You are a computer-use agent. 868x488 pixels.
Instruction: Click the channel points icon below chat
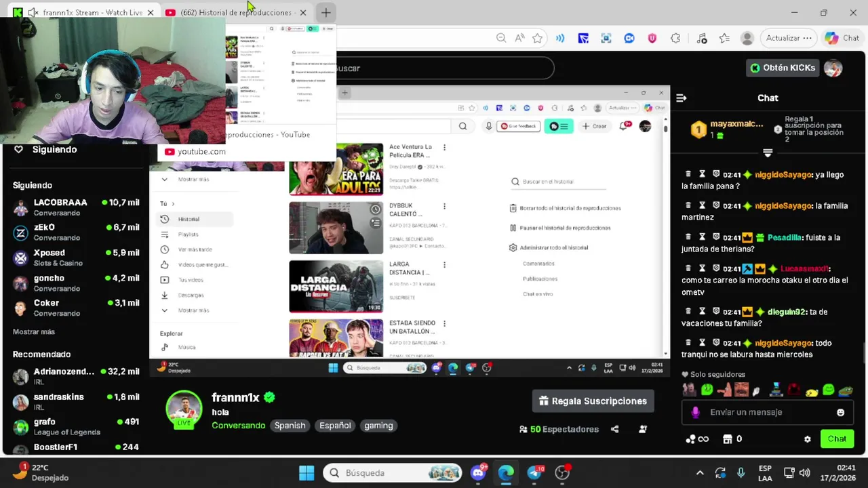tap(691, 439)
